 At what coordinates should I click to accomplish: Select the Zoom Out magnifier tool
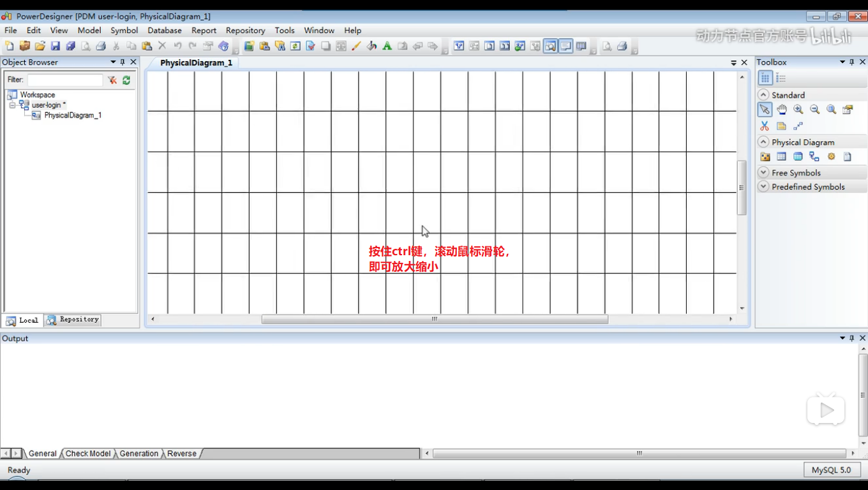(x=814, y=110)
